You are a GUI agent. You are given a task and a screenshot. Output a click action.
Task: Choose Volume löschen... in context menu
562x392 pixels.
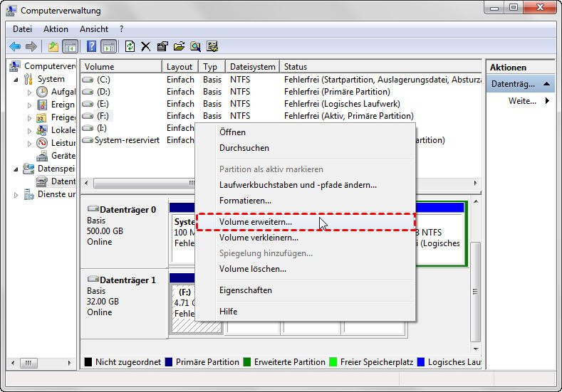click(x=306, y=269)
